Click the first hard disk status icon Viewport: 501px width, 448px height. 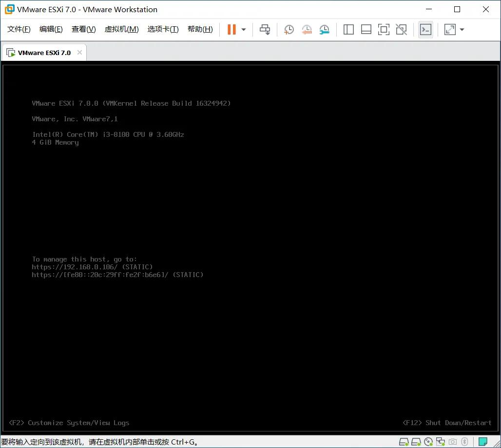tap(404, 442)
